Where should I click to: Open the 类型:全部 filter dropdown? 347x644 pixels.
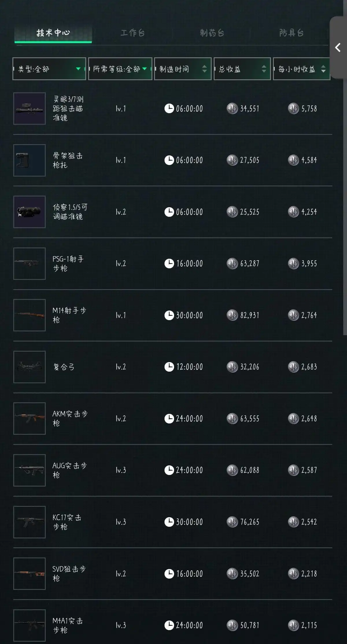click(49, 69)
